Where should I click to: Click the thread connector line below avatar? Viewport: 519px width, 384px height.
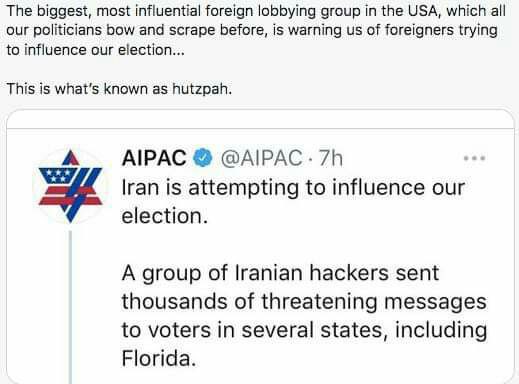click(x=70, y=307)
